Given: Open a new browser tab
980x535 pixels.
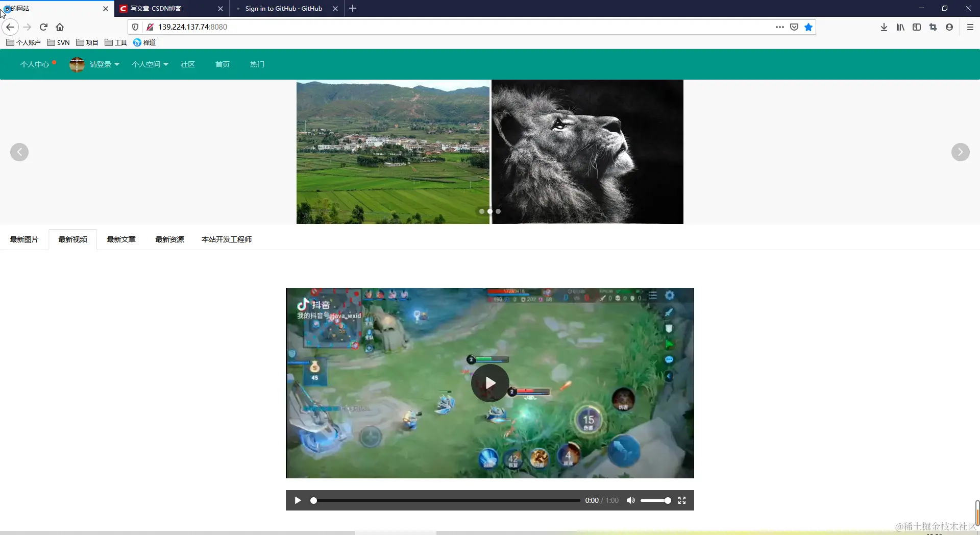Looking at the screenshot, I should point(353,8).
